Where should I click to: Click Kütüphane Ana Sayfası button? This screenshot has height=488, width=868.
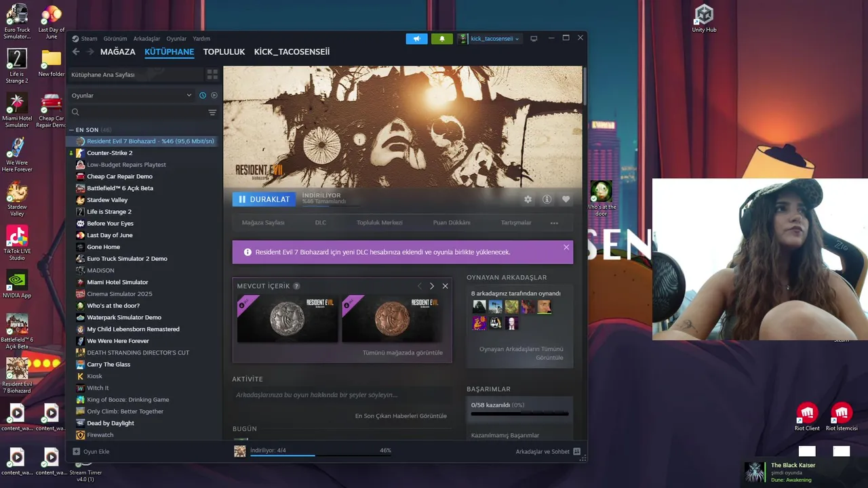pos(136,75)
